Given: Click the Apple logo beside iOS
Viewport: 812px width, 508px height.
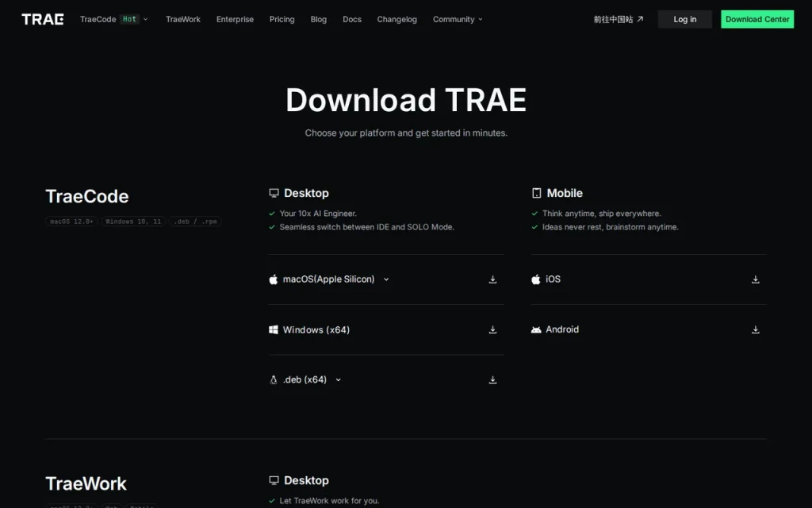Looking at the screenshot, I should point(536,279).
